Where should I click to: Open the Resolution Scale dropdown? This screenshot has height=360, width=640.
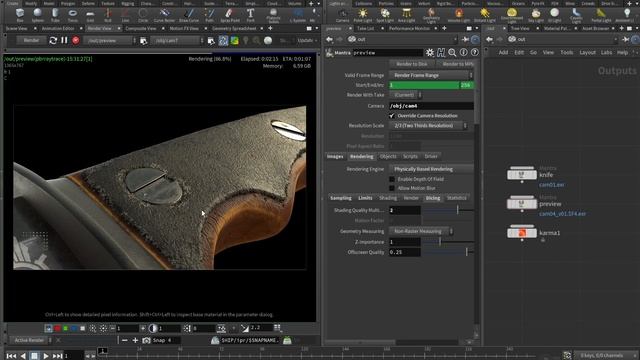pos(428,126)
